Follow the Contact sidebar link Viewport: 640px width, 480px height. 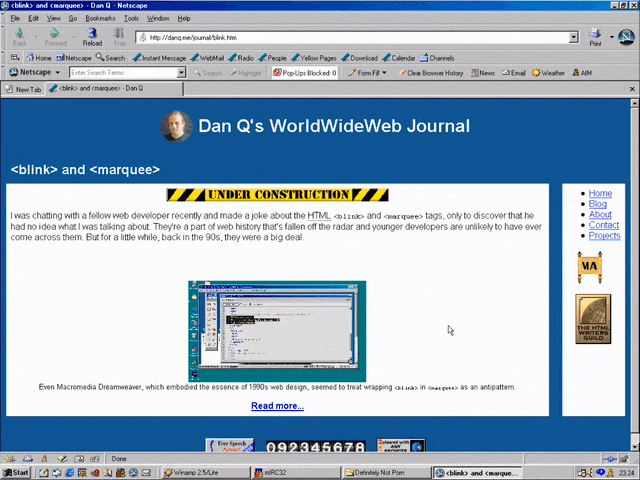604,225
